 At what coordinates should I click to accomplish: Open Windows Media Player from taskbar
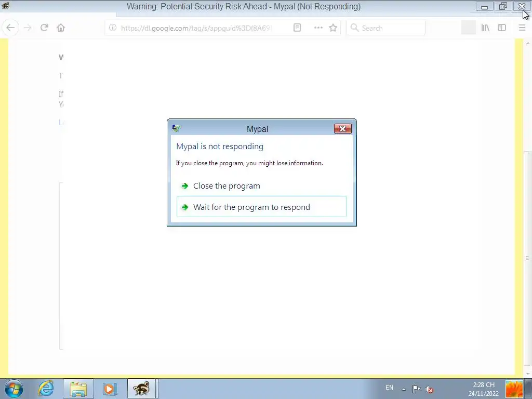[x=110, y=389]
